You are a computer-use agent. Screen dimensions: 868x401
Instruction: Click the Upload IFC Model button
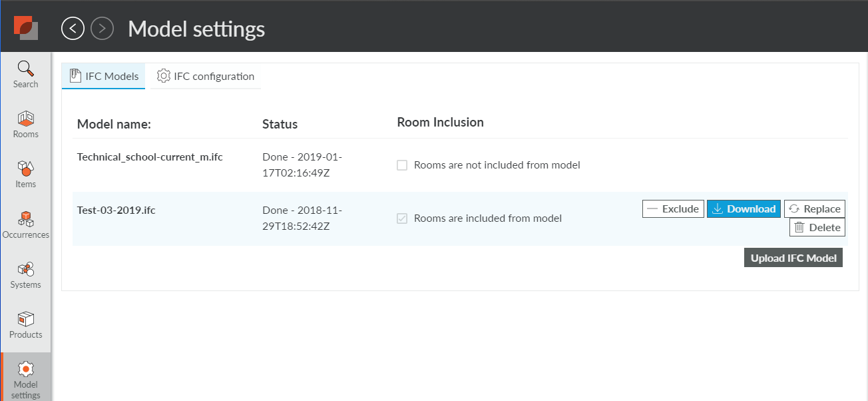pyautogui.click(x=793, y=257)
